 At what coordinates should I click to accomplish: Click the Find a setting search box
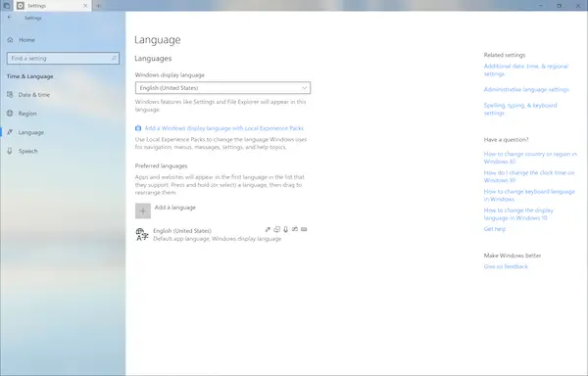pos(63,59)
